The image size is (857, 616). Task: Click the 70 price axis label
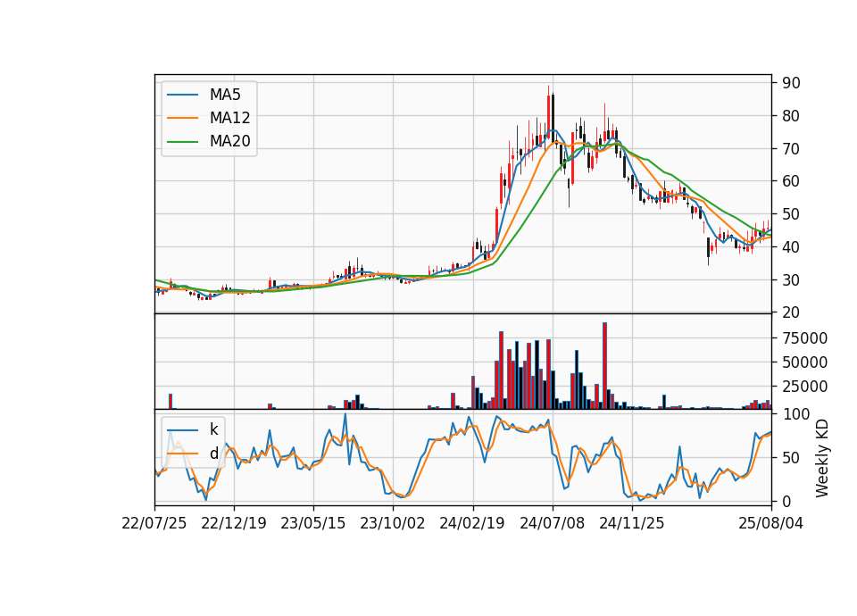791,149
